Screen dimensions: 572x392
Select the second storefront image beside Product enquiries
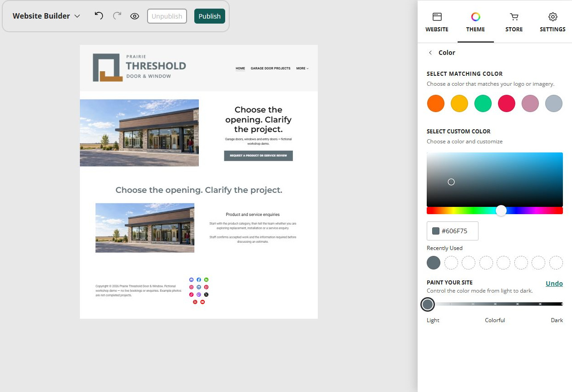(x=145, y=228)
